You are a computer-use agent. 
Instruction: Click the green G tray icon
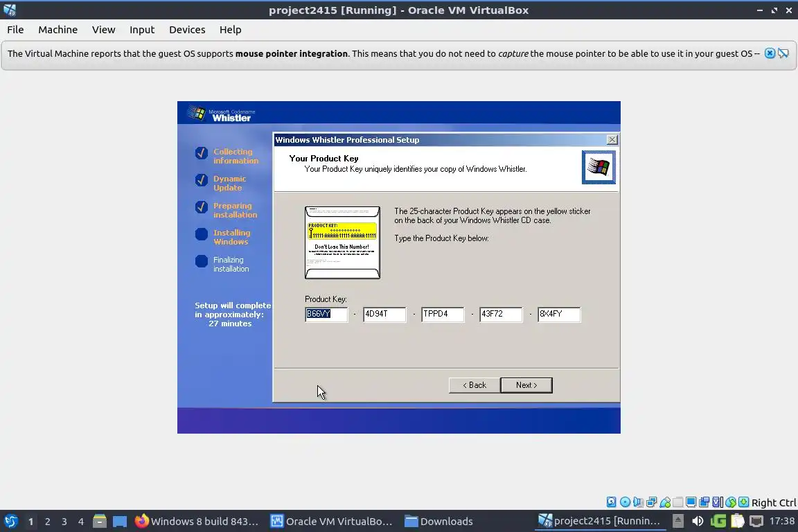pyautogui.click(x=718, y=522)
